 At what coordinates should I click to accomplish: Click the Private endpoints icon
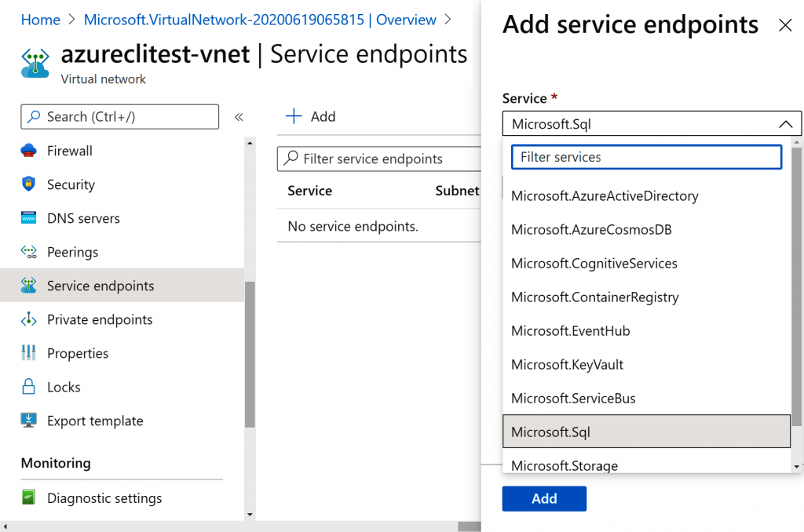tap(29, 319)
